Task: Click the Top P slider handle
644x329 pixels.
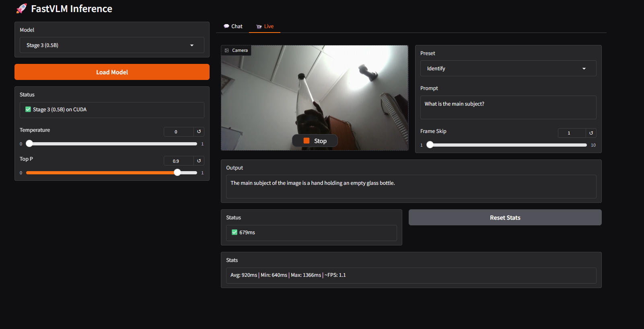Action: (x=177, y=172)
